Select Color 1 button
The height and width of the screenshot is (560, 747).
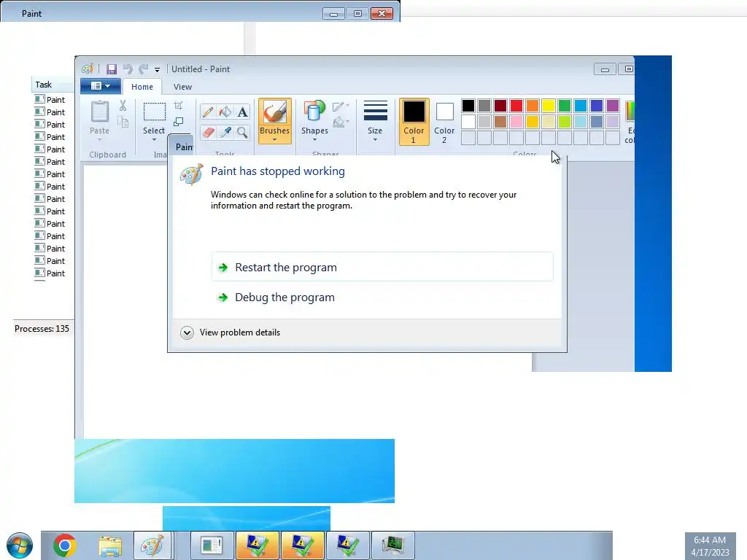(414, 122)
